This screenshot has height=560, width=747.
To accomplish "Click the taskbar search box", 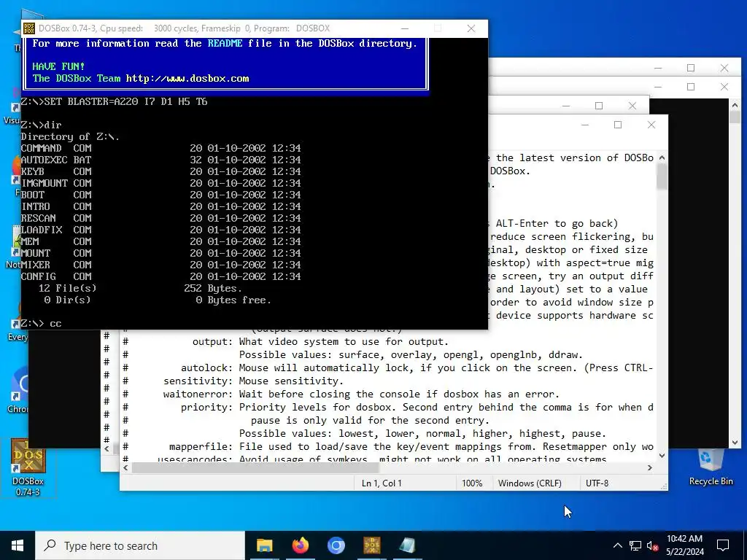I will (140, 545).
